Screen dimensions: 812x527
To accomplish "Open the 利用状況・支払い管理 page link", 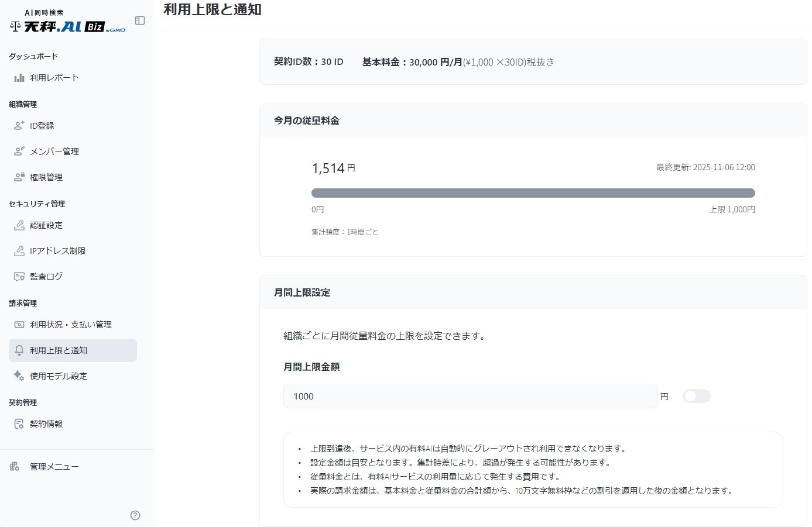I will click(70, 325).
